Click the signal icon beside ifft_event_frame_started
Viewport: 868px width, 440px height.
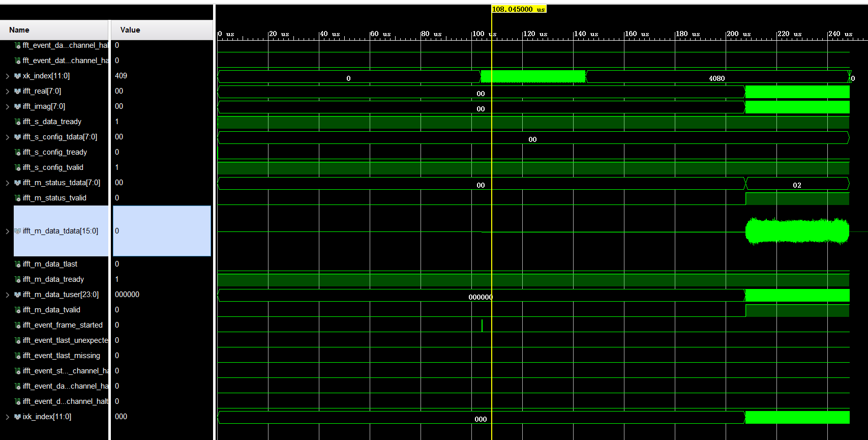[x=18, y=325]
